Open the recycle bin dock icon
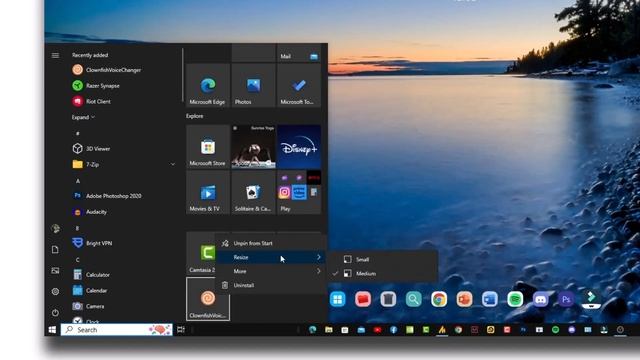The width and height of the screenshot is (640, 360). pos(388,299)
